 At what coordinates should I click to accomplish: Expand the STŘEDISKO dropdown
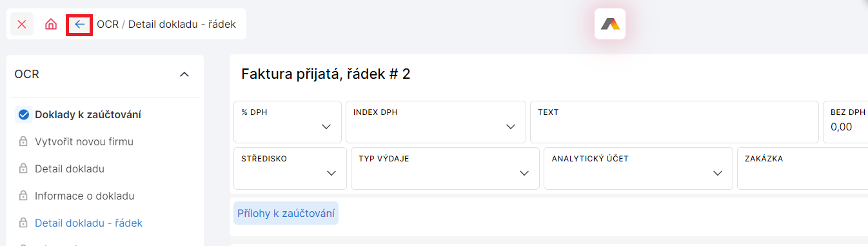[290, 168]
